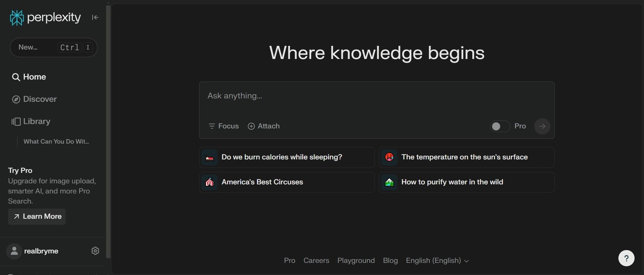Open the Focus options menu
The height and width of the screenshot is (275, 644).
tap(224, 126)
